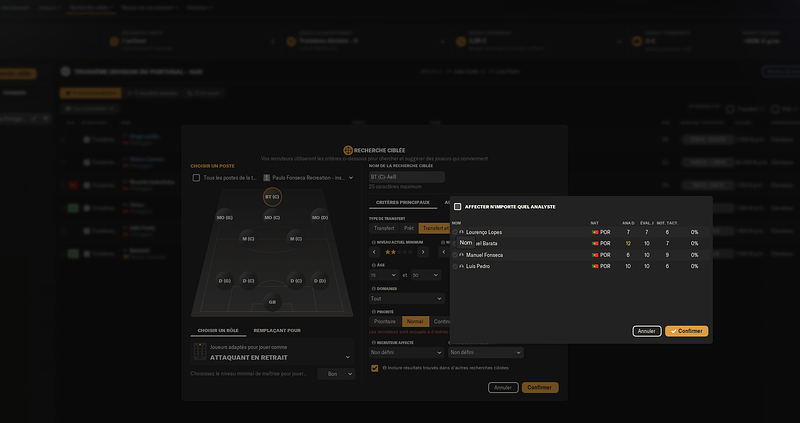Switch to the Remplaçant pour tab
Viewport: 800px width, 423px height.
(x=277, y=331)
